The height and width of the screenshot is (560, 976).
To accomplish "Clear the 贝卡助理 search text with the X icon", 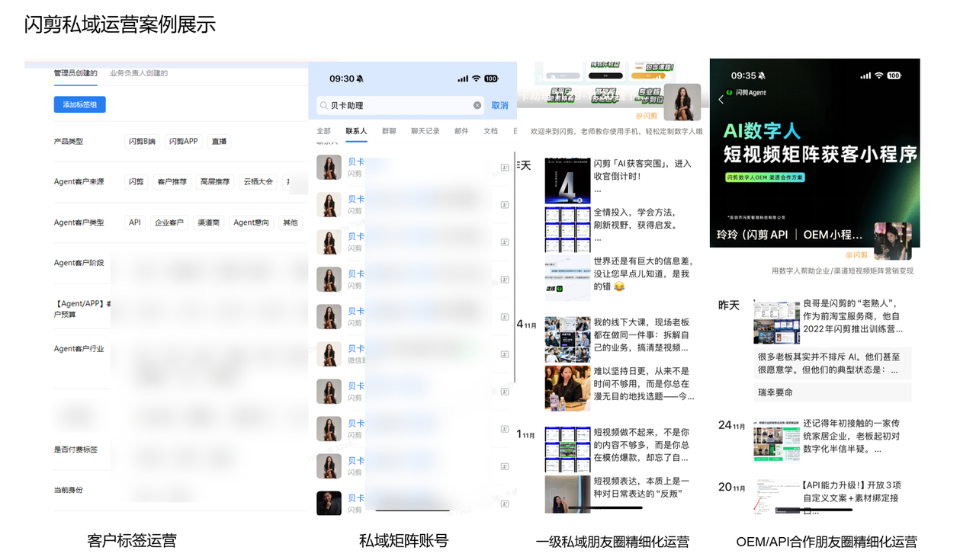I will tap(477, 105).
